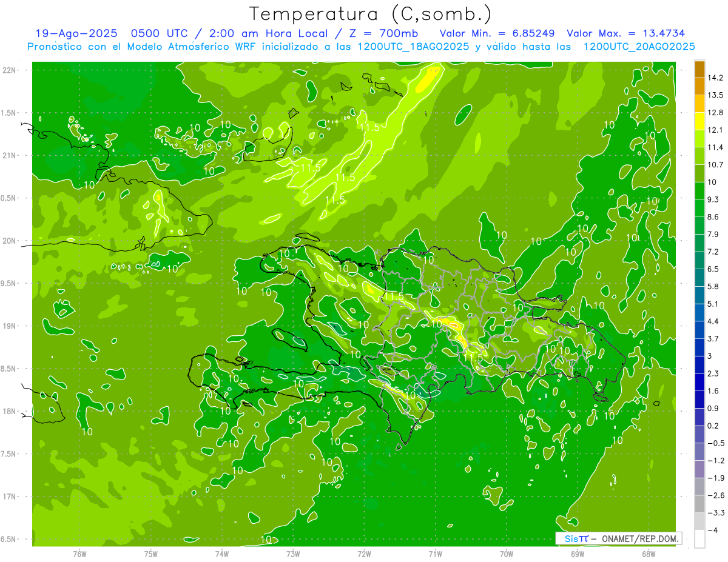Click the "-1.9" legend value
The width and height of the screenshot is (728, 562).
coord(715,478)
